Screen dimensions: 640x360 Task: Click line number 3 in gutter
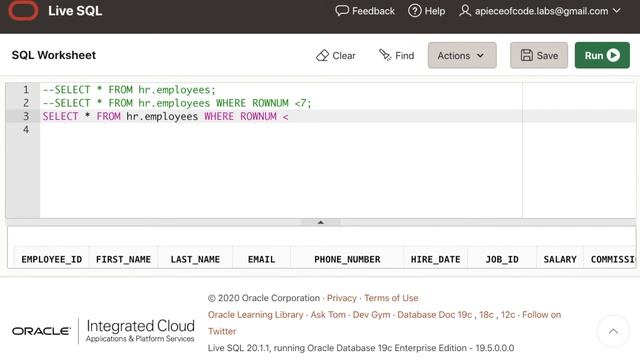pos(26,116)
